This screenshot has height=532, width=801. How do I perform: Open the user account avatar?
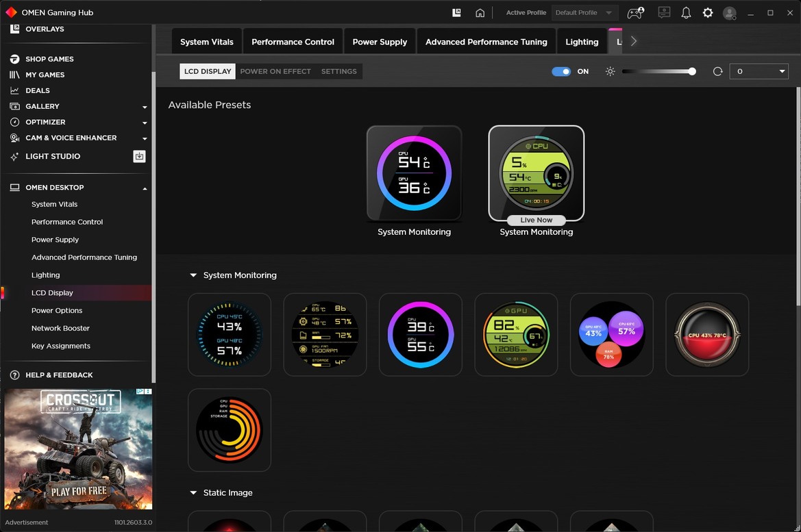tap(730, 13)
